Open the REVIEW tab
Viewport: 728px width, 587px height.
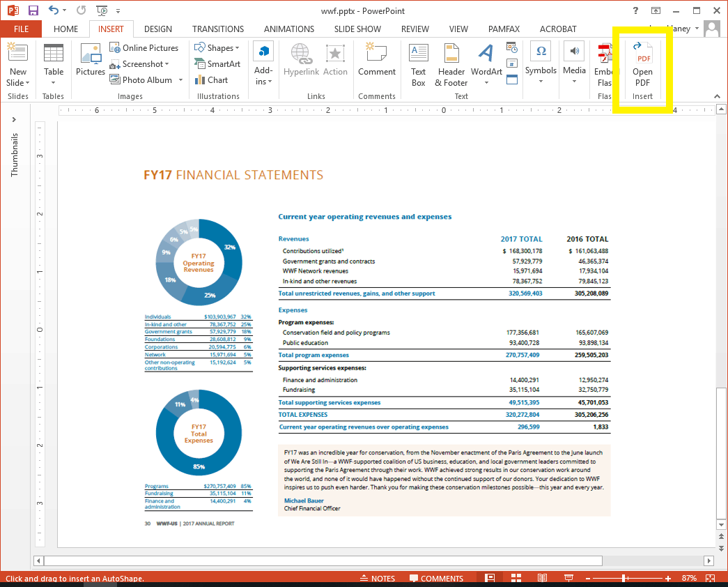coord(415,29)
